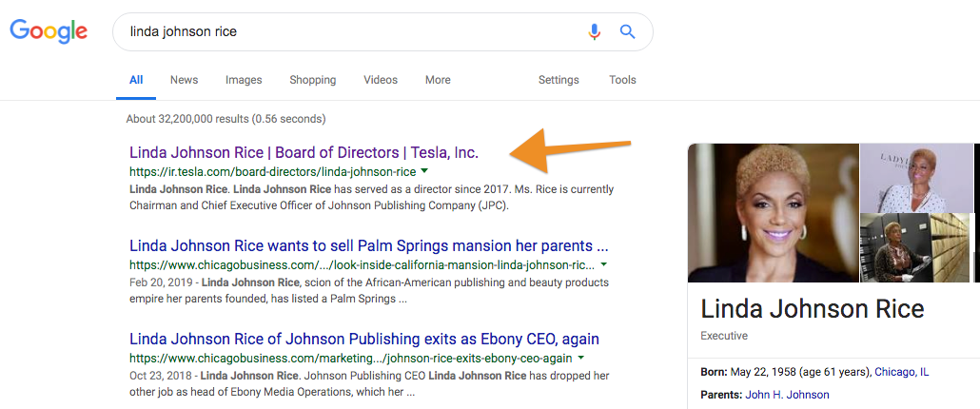The height and width of the screenshot is (409, 980).
Task: Switch to the Images tab
Action: pos(244,80)
